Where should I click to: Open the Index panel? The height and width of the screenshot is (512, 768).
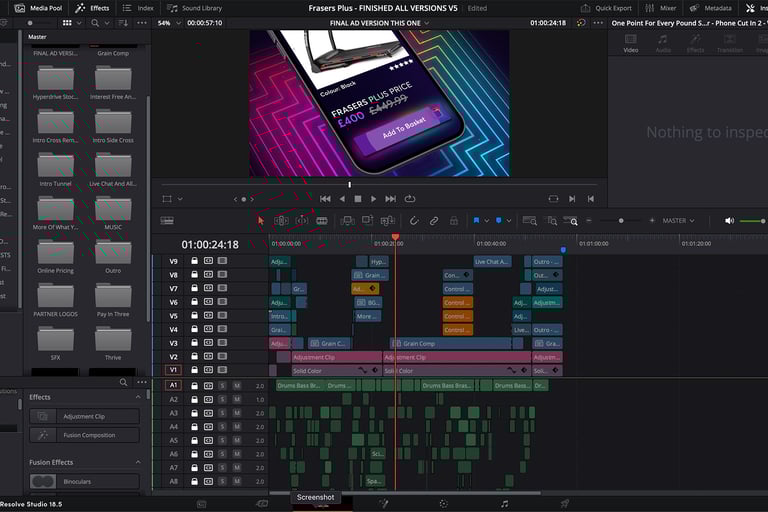pyautogui.click(x=138, y=8)
